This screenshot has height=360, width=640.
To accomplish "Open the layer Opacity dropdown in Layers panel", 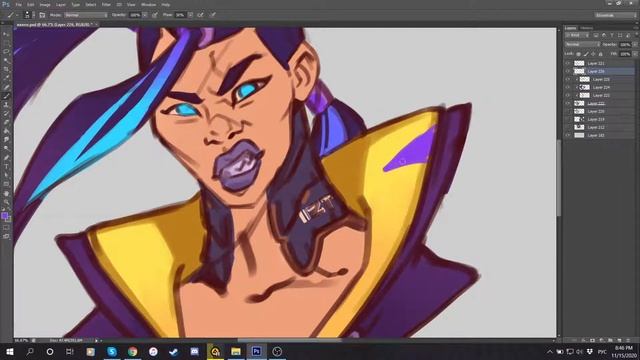I will coord(635,44).
